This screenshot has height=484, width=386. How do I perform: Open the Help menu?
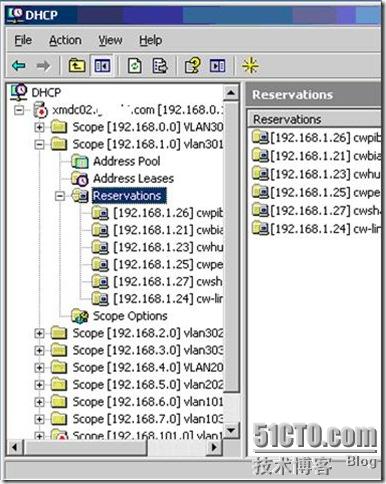pyautogui.click(x=151, y=40)
